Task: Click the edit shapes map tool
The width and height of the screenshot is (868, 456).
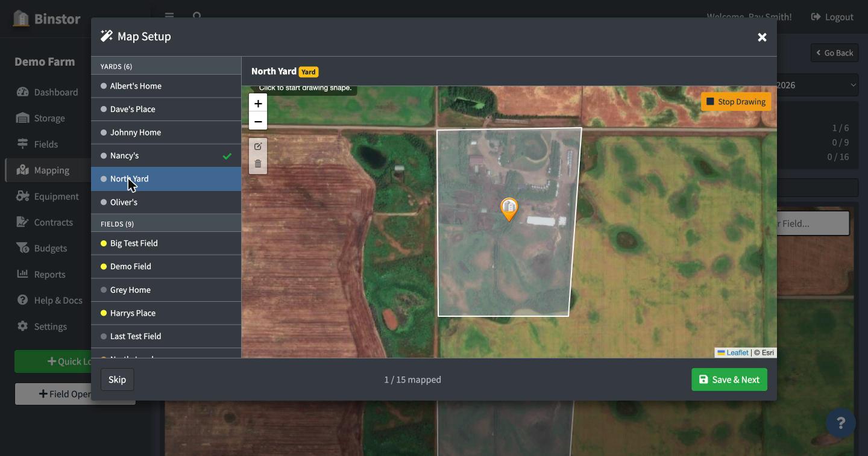Action: [x=258, y=146]
